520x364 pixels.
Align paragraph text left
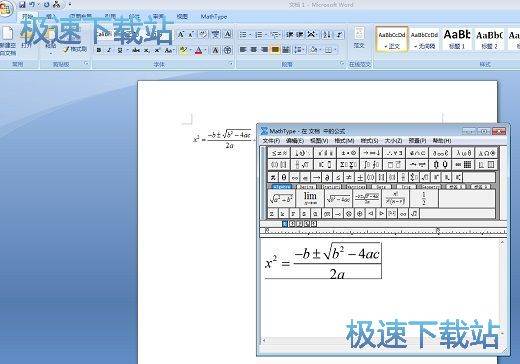(x=243, y=50)
